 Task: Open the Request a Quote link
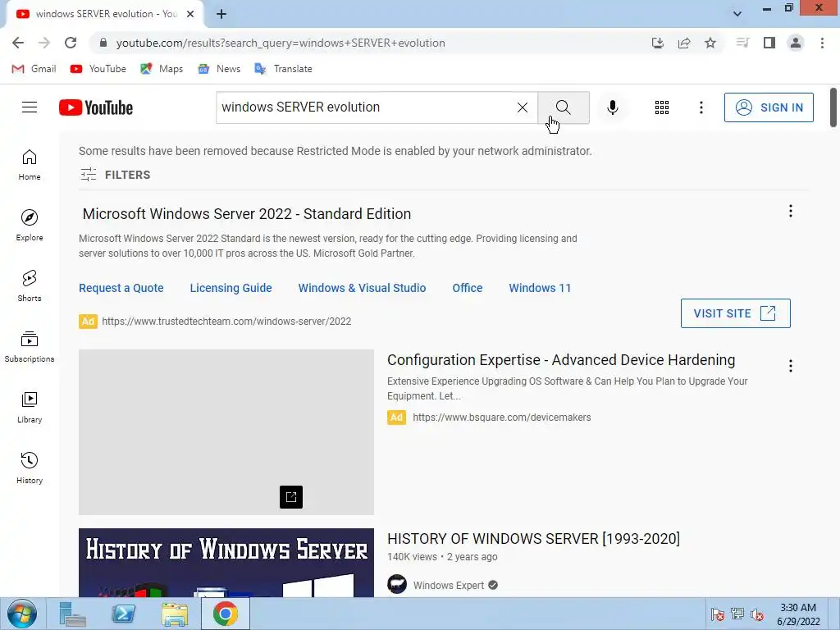121,288
